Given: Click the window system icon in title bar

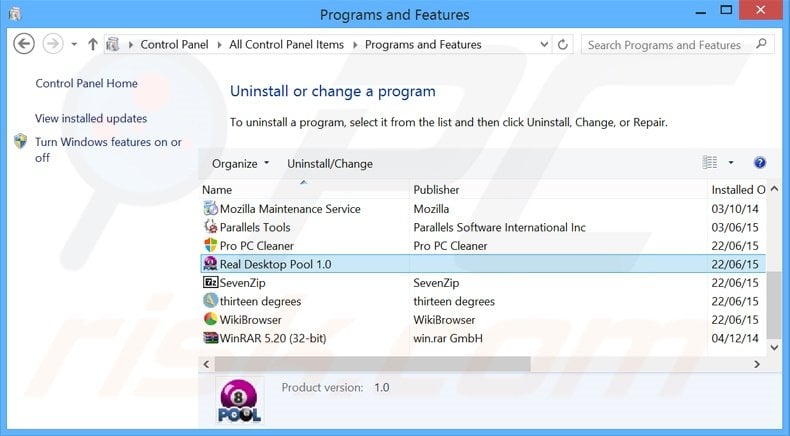Looking at the screenshot, I should 15,14.
